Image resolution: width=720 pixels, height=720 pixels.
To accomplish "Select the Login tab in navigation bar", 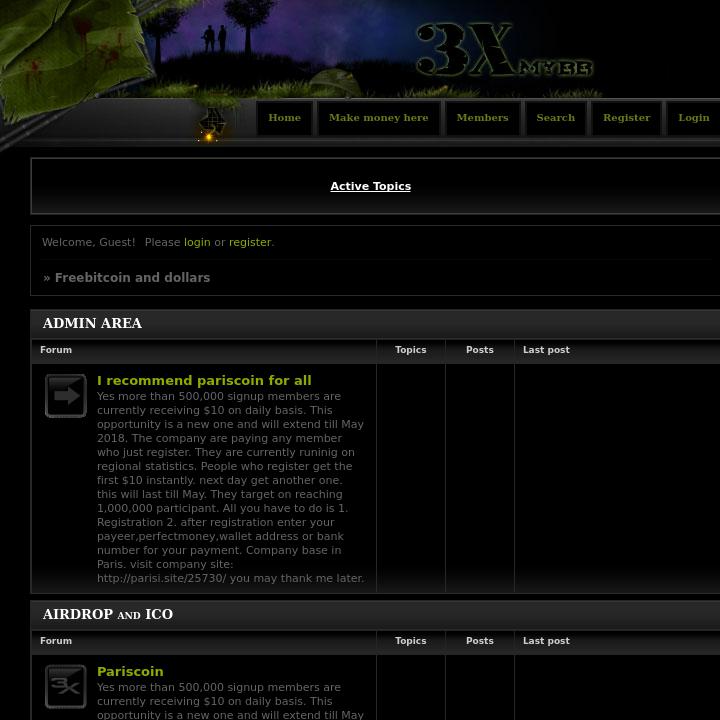I will click(693, 118).
